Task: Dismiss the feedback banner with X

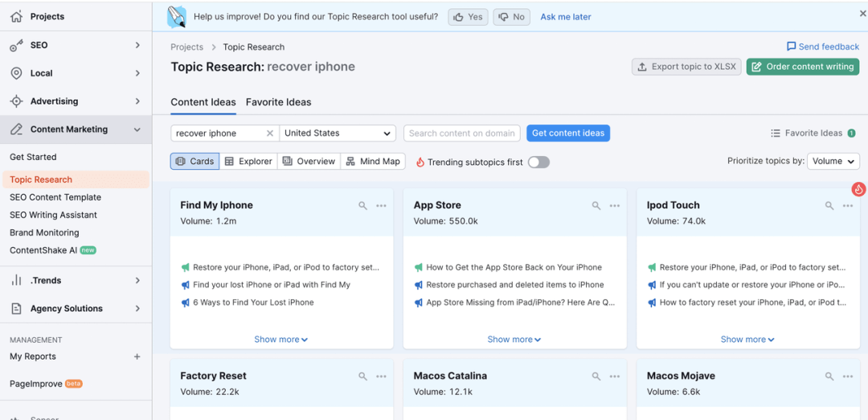Action: tap(863, 14)
